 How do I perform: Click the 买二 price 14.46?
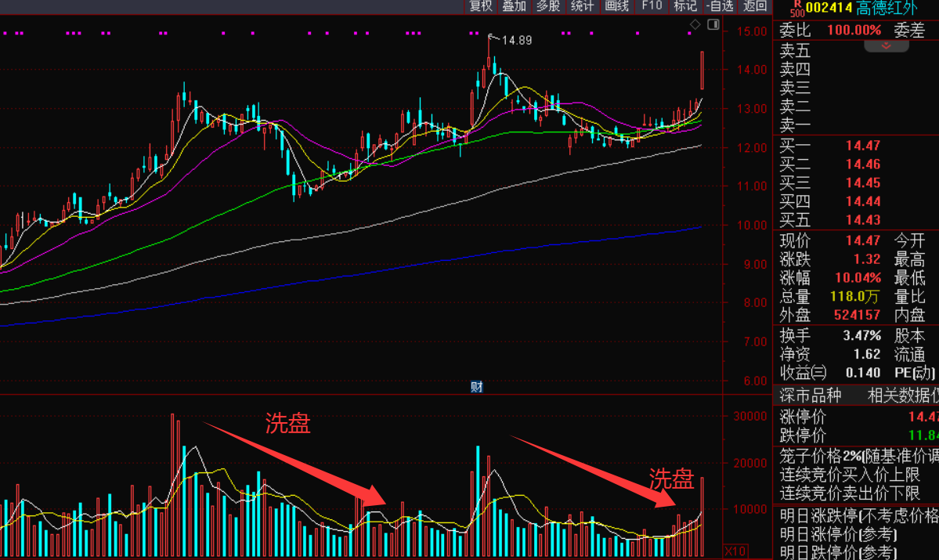tap(863, 164)
